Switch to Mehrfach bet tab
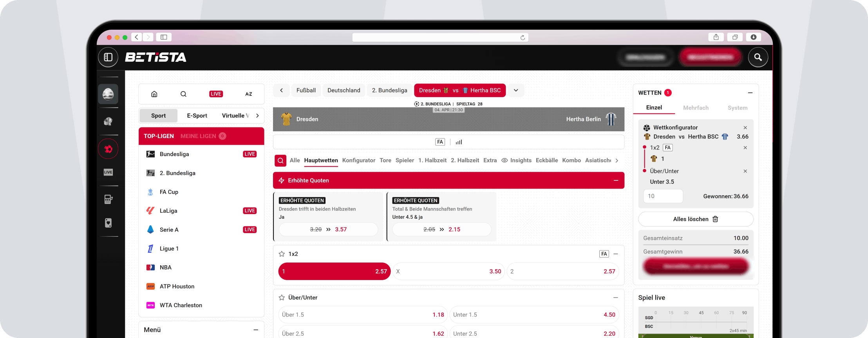This screenshot has width=868, height=338. click(696, 108)
